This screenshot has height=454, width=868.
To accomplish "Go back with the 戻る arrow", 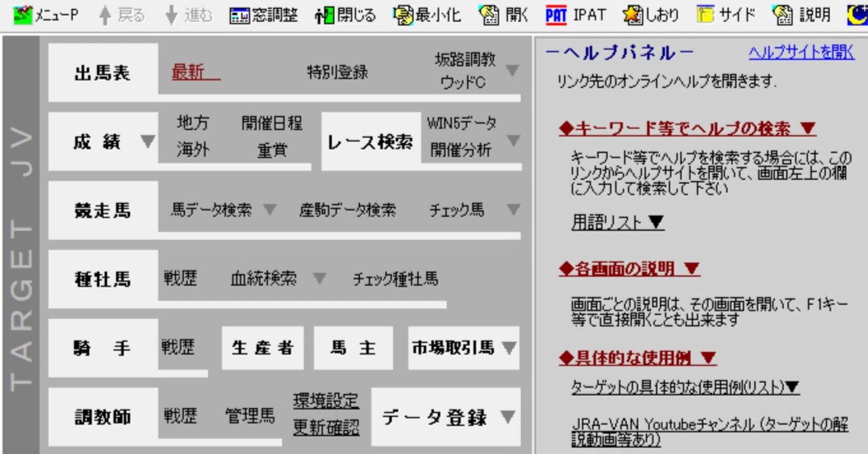I will 121,15.
